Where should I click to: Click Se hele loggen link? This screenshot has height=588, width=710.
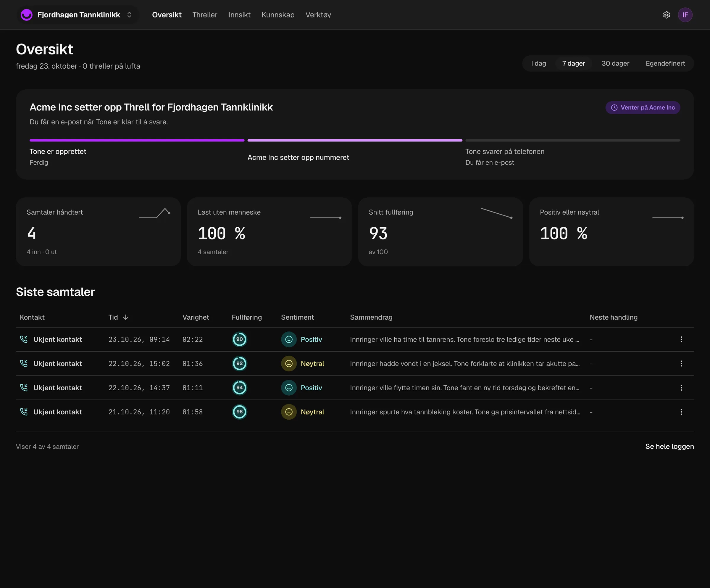pyautogui.click(x=669, y=446)
